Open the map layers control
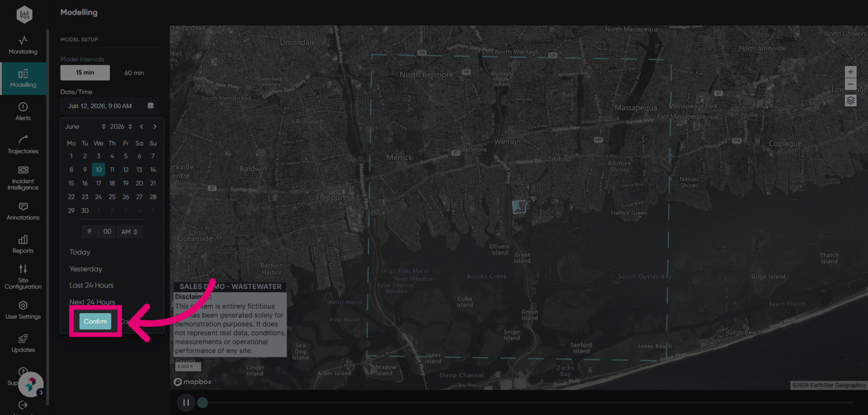 tap(850, 100)
